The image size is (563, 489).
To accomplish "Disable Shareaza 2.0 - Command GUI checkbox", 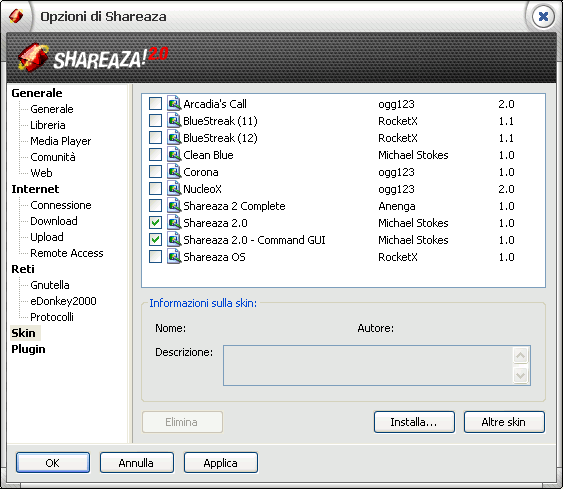I will [155, 240].
